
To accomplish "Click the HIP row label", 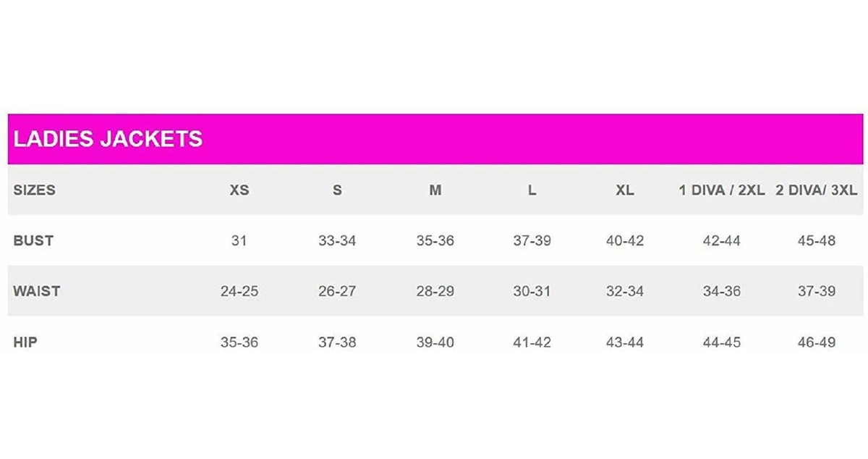I will pos(25,342).
